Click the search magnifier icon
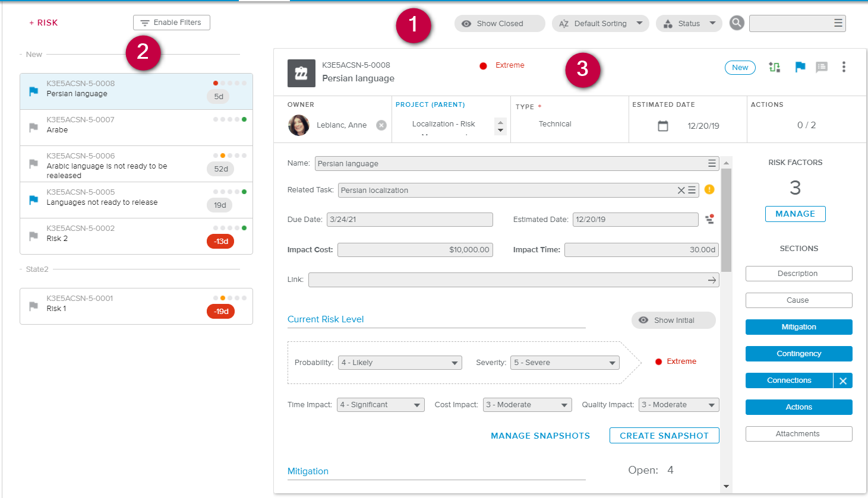Image resolution: width=868 pixels, height=498 pixels. 737,23
